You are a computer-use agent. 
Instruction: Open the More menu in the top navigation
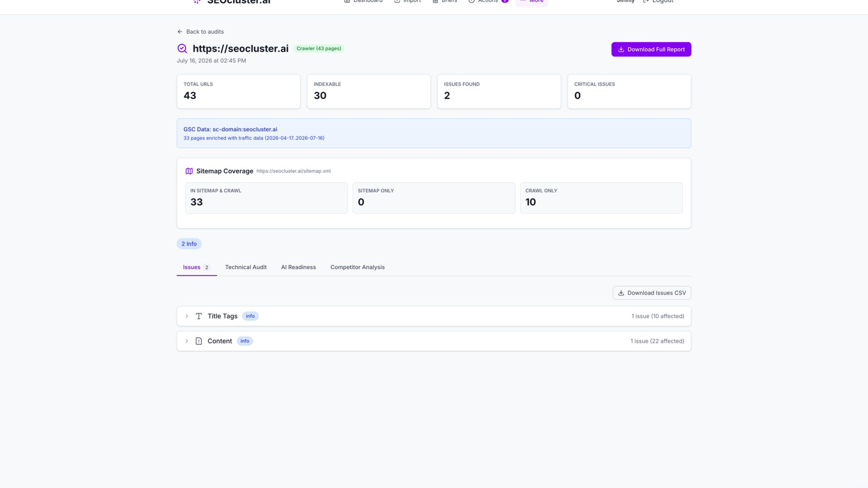[x=532, y=2]
